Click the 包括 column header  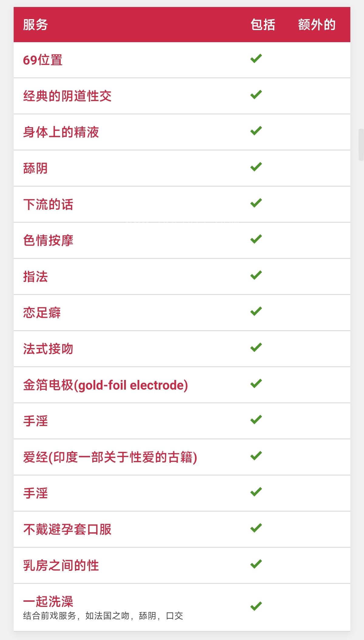[263, 25]
